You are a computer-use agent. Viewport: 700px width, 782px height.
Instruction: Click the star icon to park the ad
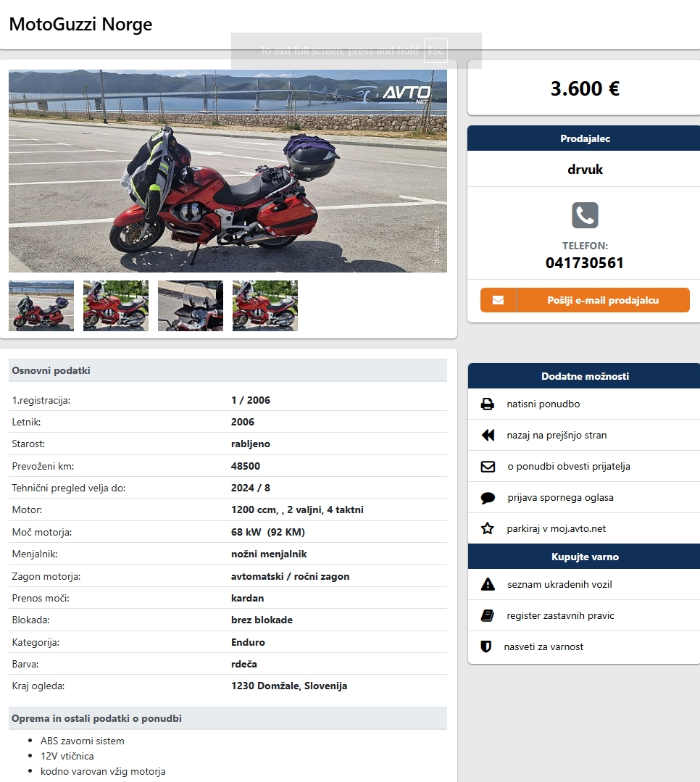pos(488,528)
